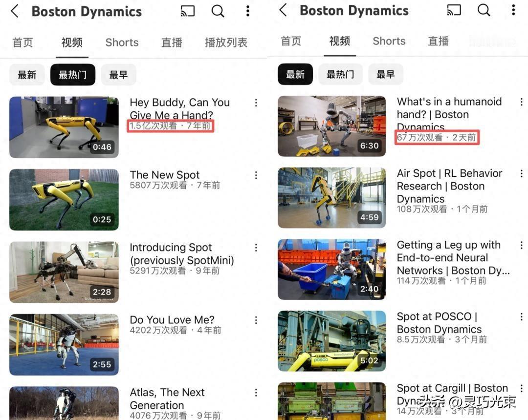Viewport: 528px width, 420px height.
Task: Open right panel header more options menu
Action: pyautogui.click(x=513, y=10)
